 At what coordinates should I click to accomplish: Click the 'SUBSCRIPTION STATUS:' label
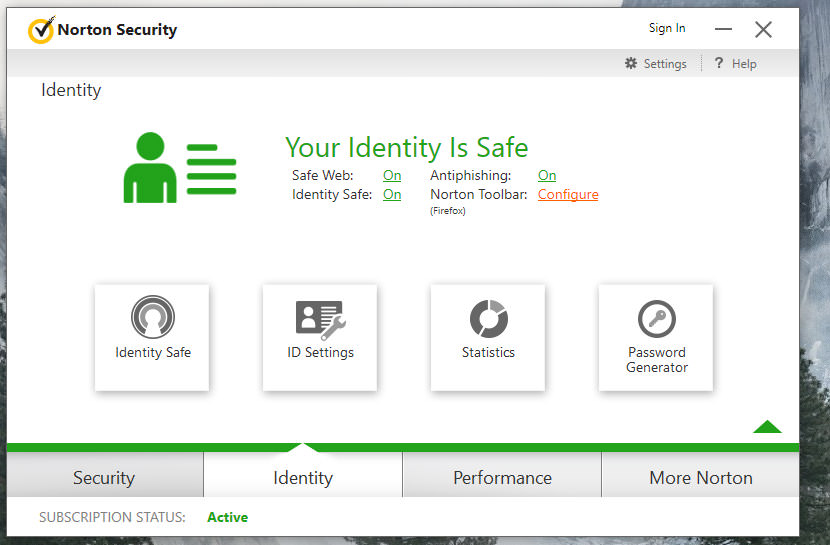point(112,517)
